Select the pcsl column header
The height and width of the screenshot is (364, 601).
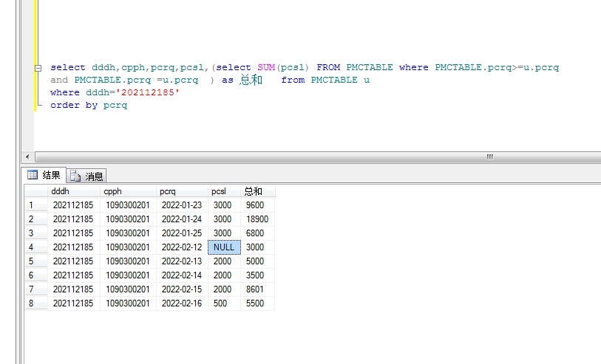(x=224, y=191)
